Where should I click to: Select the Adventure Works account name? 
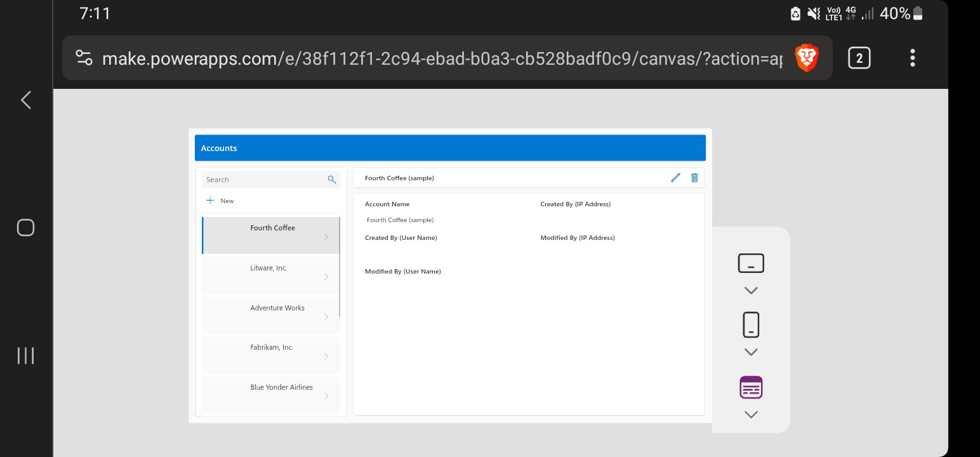pos(277,308)
